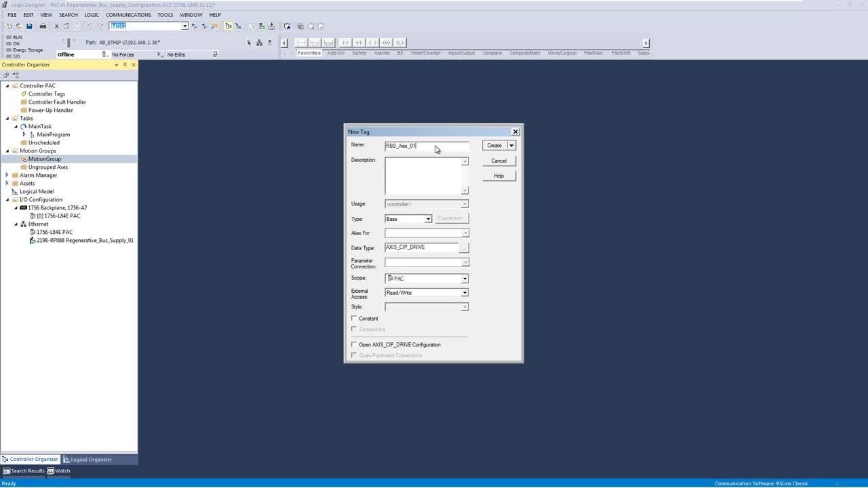
Task: Select Controller Tags in tree
Action: click(x=47, y=94)
